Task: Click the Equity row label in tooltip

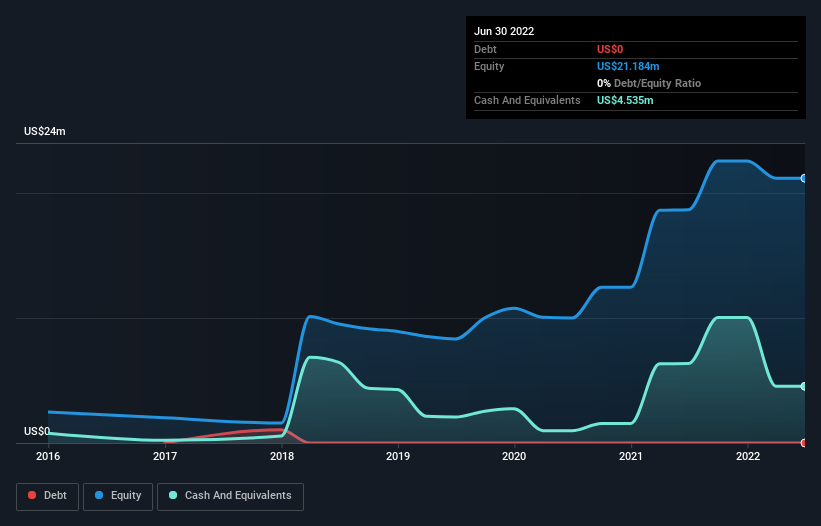Action: [489, 66]
